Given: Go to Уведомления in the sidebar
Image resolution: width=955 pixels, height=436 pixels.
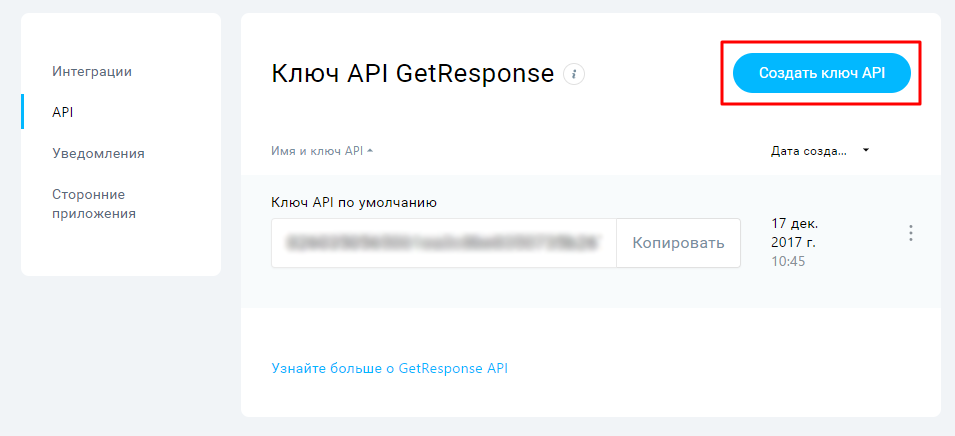Looking at the screenshot, I should pos(98,153).
